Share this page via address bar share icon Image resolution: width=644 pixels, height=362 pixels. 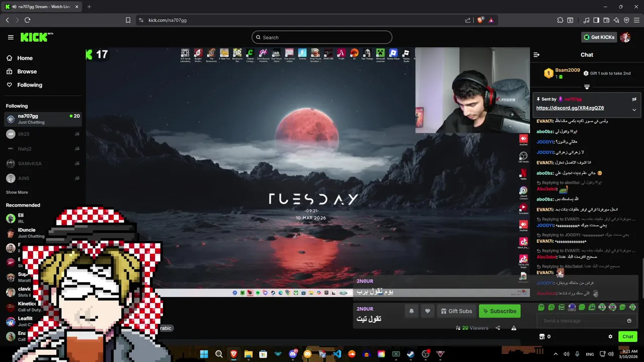tap(468, 20)
